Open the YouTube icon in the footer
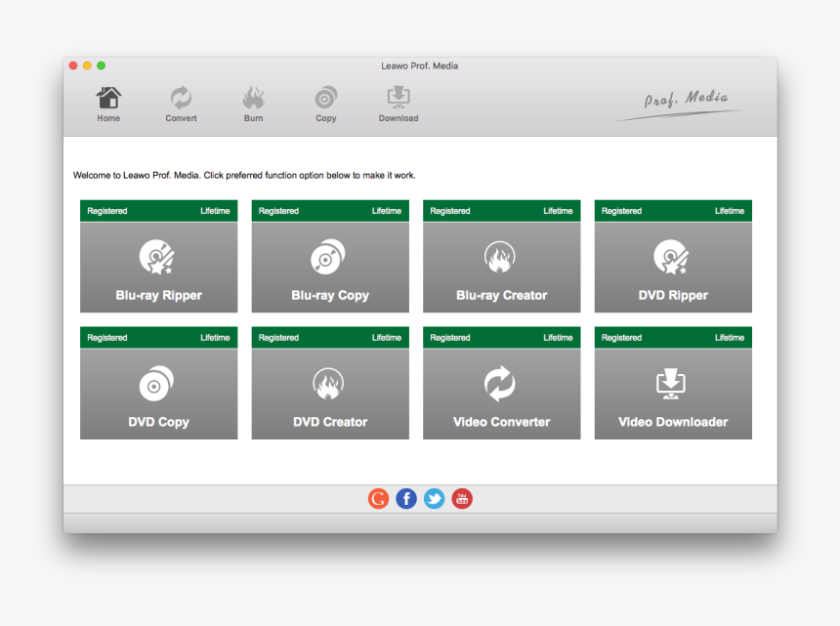 462,499
